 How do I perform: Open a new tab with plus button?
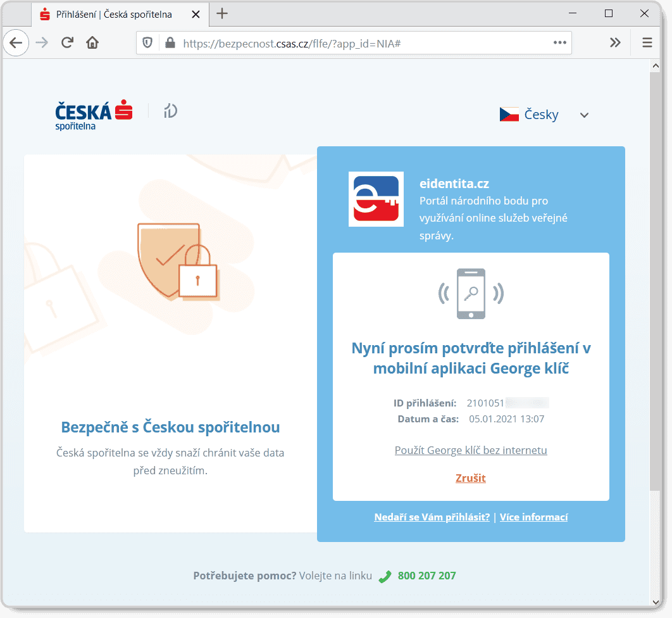(222, 14)
